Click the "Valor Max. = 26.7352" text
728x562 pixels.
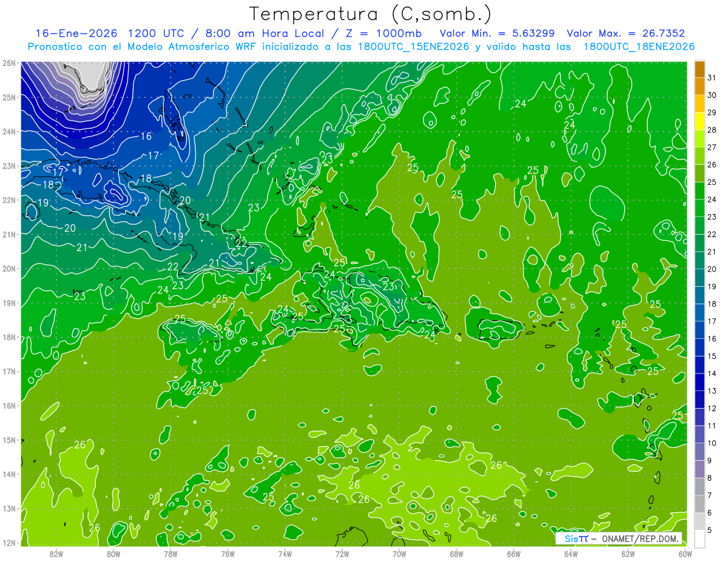click(x=627, y=33)
